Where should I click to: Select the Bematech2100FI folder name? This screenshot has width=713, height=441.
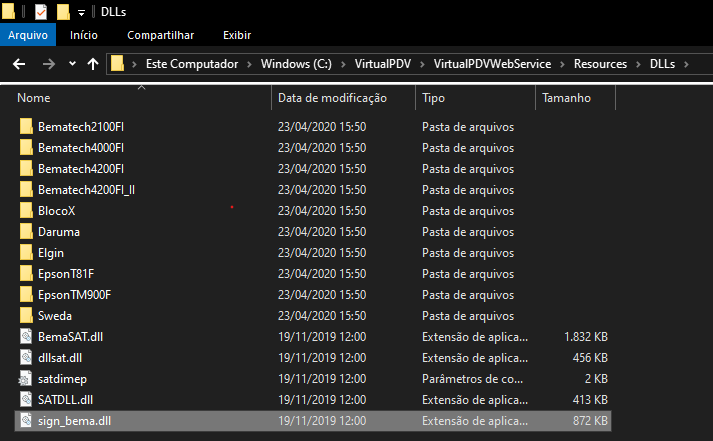click(81, 127)
